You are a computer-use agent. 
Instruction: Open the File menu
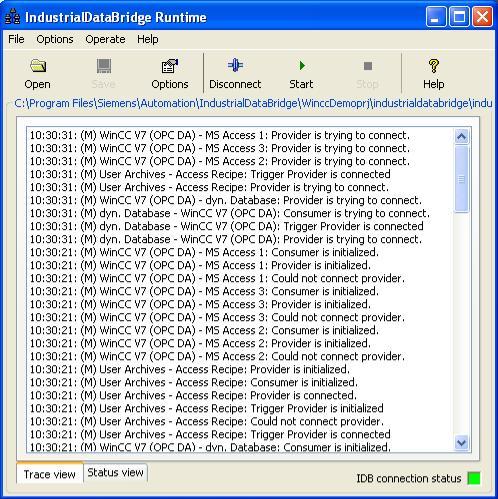point(16,39)
